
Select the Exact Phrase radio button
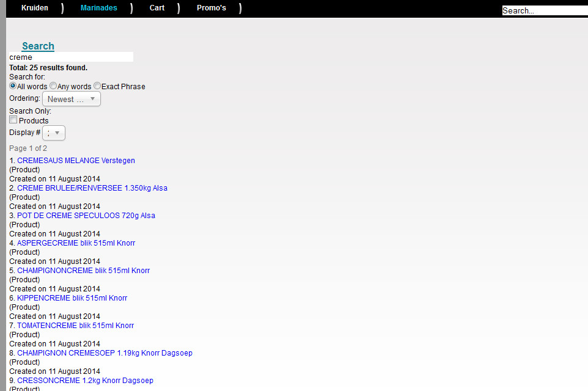tap(97, 86)
